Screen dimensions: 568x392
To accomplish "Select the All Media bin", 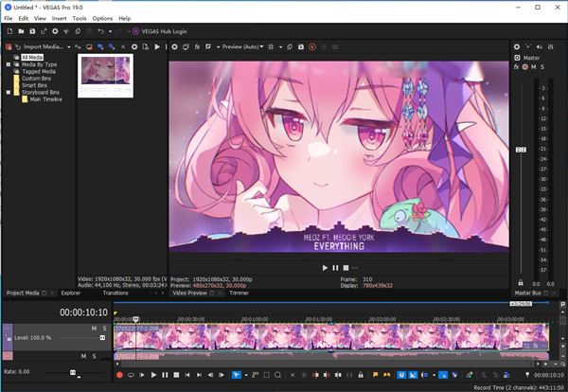I will coord(32,57).
